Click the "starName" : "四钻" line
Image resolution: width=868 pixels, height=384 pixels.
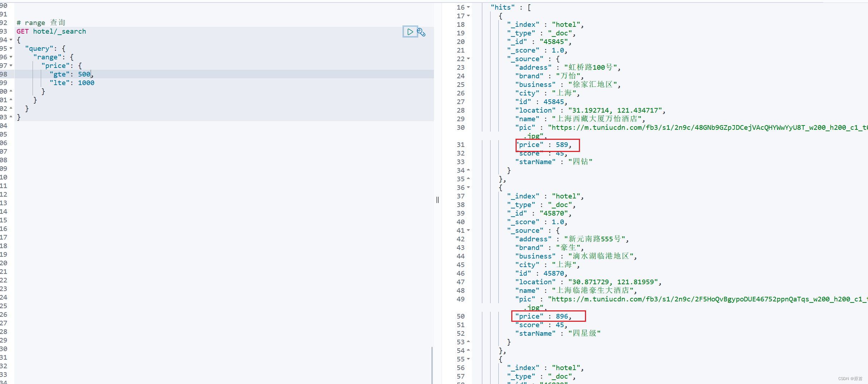tap(554, 162)
